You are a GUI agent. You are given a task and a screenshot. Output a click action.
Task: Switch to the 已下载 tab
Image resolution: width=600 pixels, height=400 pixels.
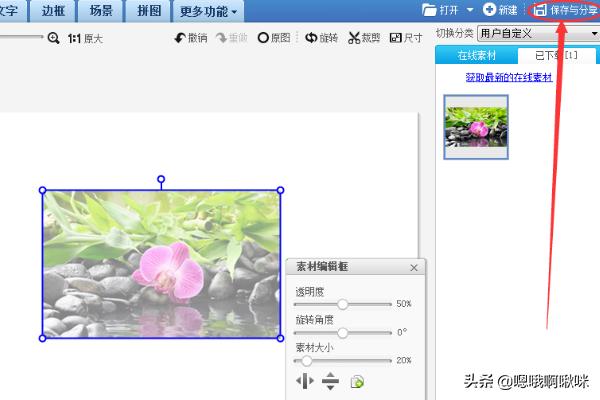click(556, 56)
